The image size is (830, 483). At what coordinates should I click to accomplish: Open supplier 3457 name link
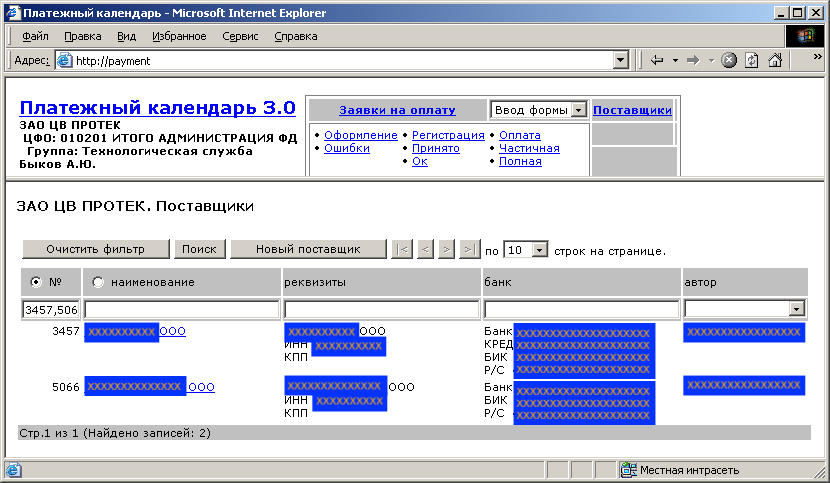tap(135, 332)
